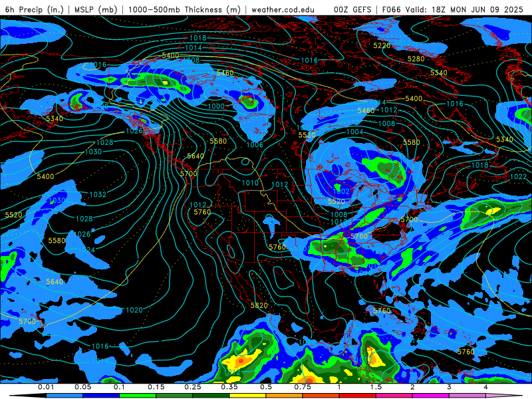Click the 5280 thickness contour label
Viewport: 532px width, 399px height.
[416, 59]
